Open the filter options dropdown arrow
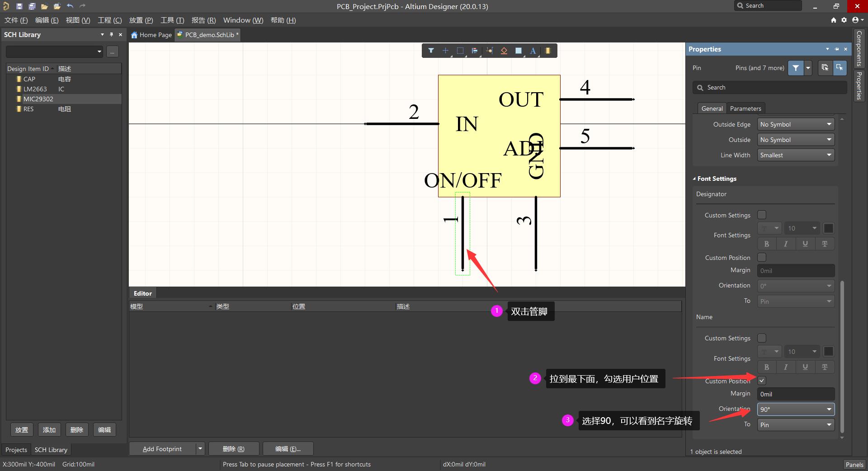Viewport: 868px width, 471px height. (808, 68)
